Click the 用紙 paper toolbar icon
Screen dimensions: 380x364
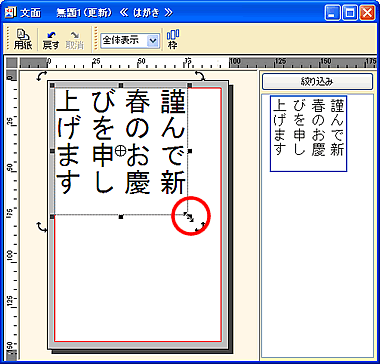coord(23,40)
